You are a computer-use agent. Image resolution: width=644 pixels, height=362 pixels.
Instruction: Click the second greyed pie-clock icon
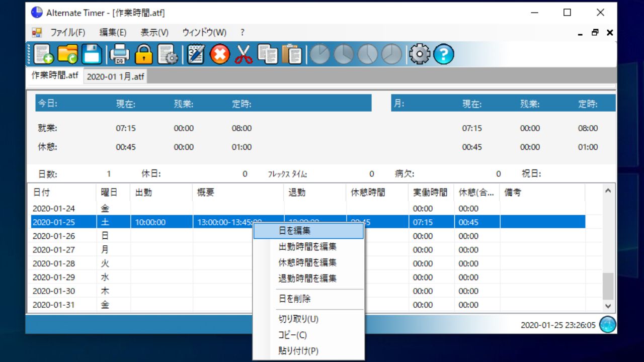[344, 54]
